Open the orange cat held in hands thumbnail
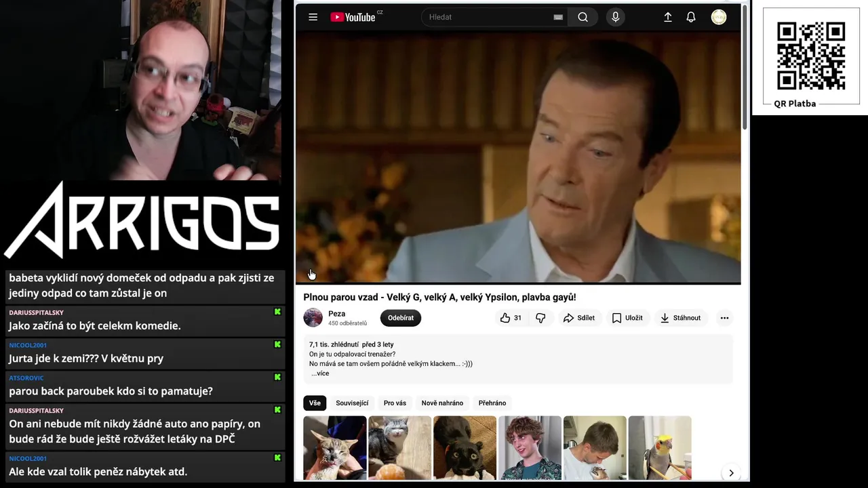 tap(335, 448)
